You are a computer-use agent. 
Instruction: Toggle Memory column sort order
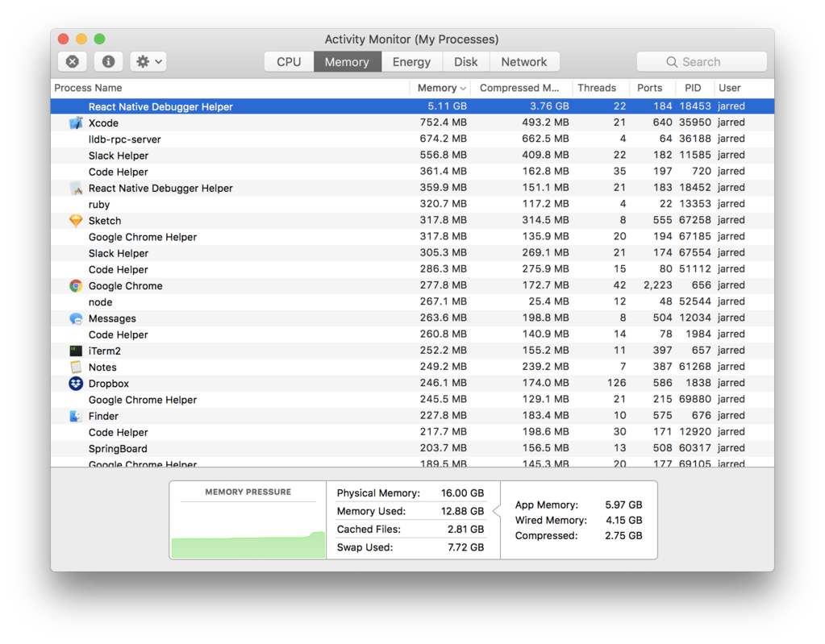point(441,88)
